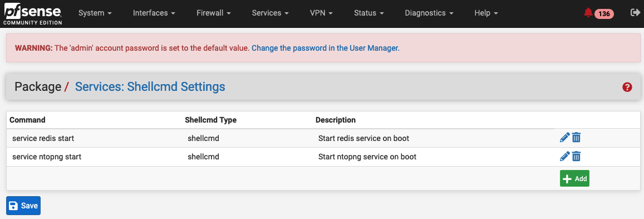Click the red WARNING label text

[x=34, y=48]
